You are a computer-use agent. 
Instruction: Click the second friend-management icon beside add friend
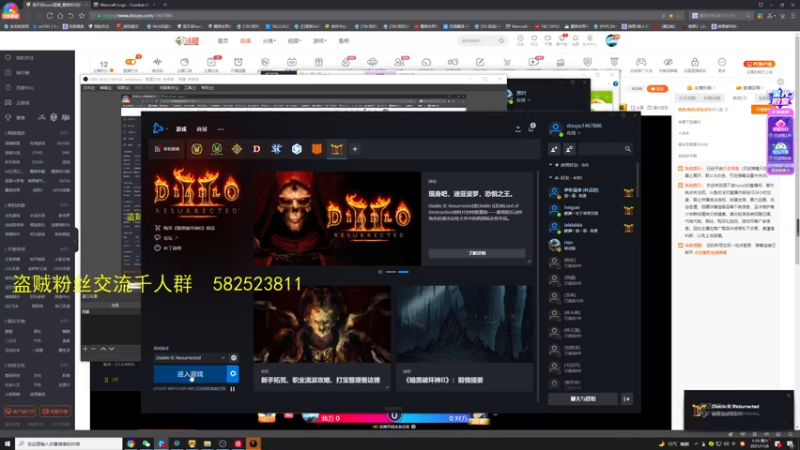coord(569,149)
